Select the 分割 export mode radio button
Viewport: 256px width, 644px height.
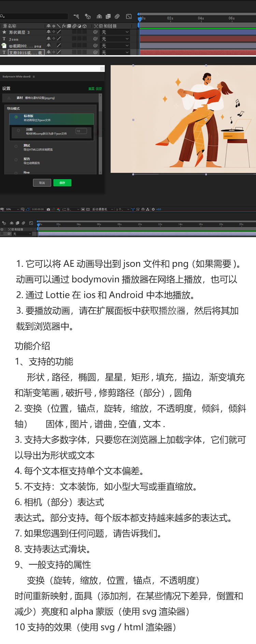pyautogui.click(x=18, y=130)
